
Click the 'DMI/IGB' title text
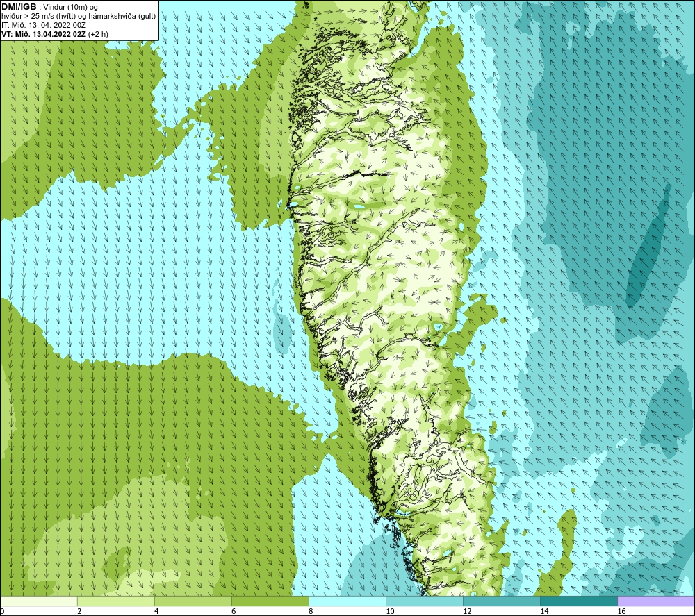coord(19,7)
